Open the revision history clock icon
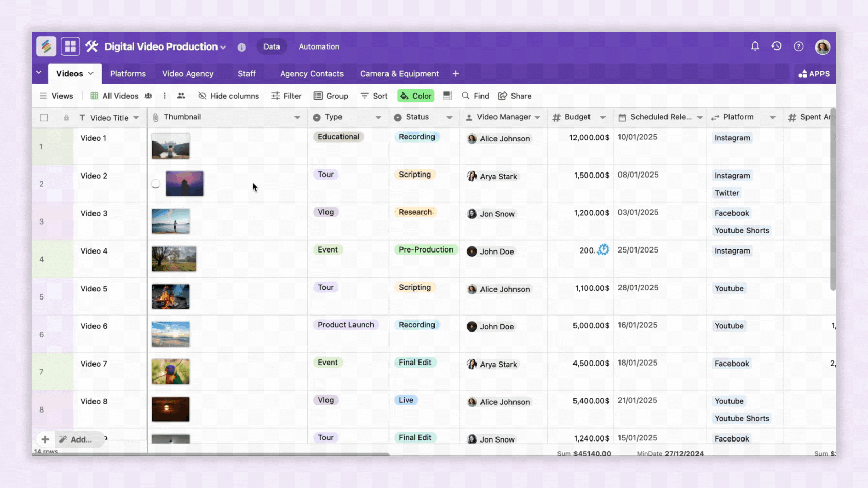Viewport: 868px width, 488px height. pos(777,46)
